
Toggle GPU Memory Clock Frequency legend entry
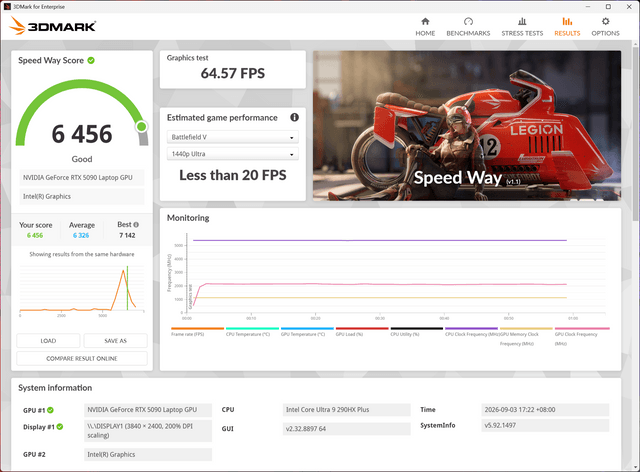(526, 336)
